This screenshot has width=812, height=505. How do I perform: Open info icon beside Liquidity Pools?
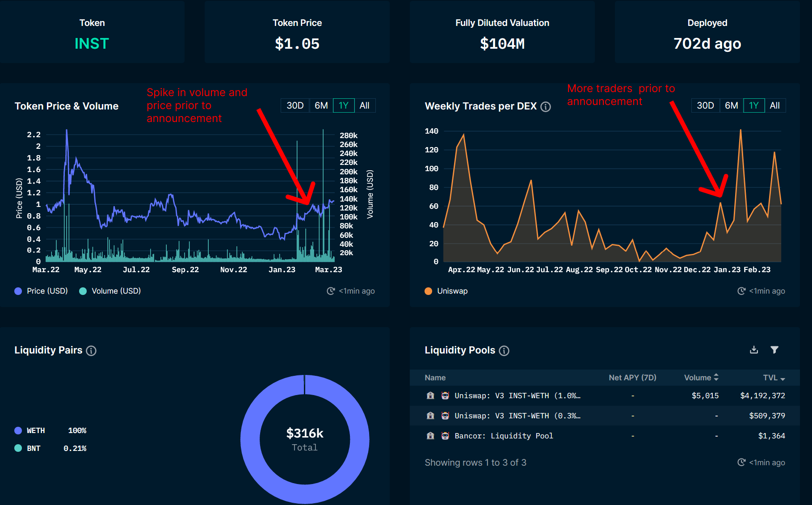504,351
